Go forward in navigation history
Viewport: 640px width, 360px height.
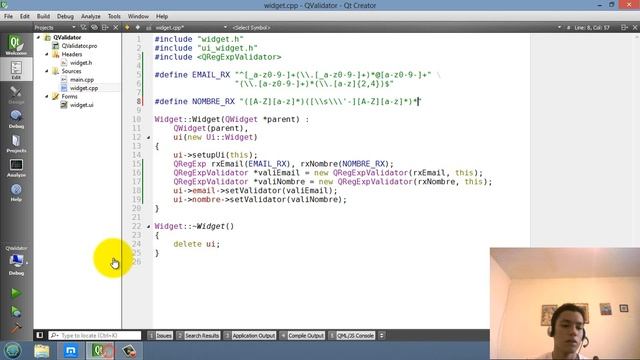tap(138, 27)
